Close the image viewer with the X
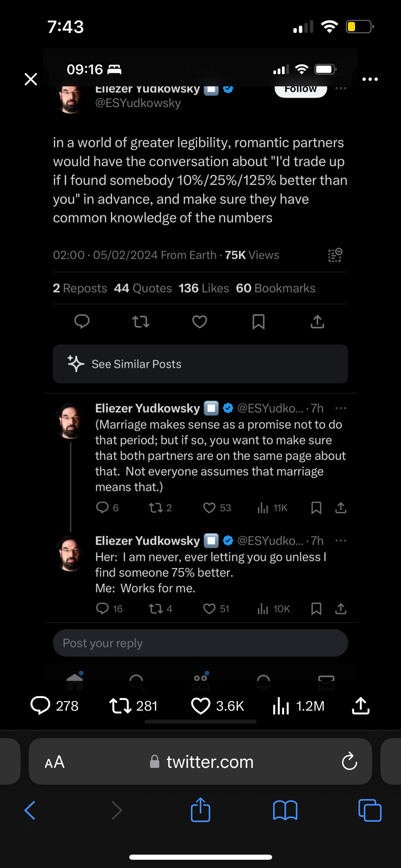401x868 pixels. (31, 79)
